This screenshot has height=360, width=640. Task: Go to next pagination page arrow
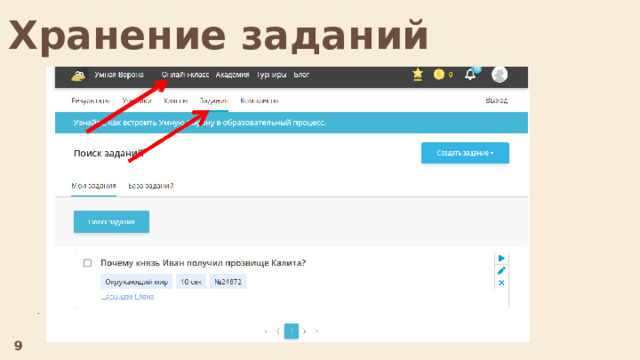[x=304, y=331]
